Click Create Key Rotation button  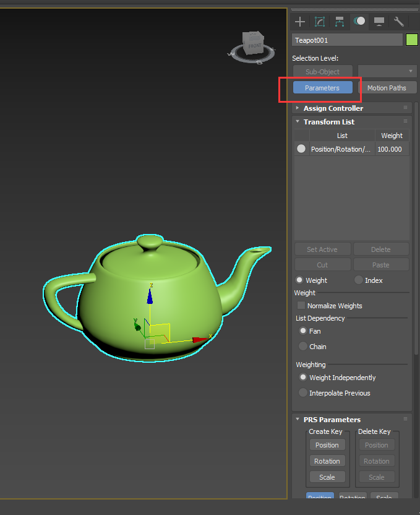click(x=327, y=461)
